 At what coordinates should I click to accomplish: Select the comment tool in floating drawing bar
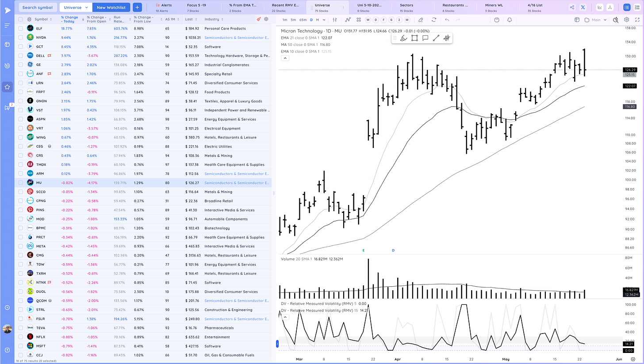point(425,38)
